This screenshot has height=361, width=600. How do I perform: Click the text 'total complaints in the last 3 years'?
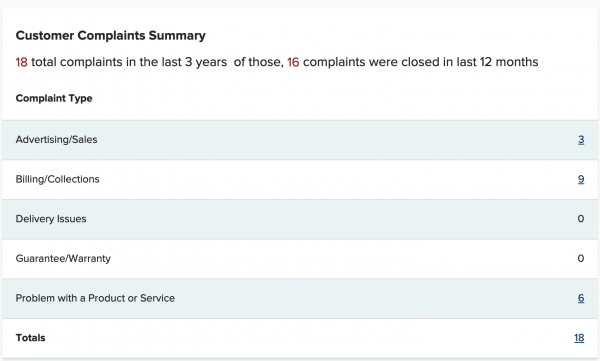point(129,62)
